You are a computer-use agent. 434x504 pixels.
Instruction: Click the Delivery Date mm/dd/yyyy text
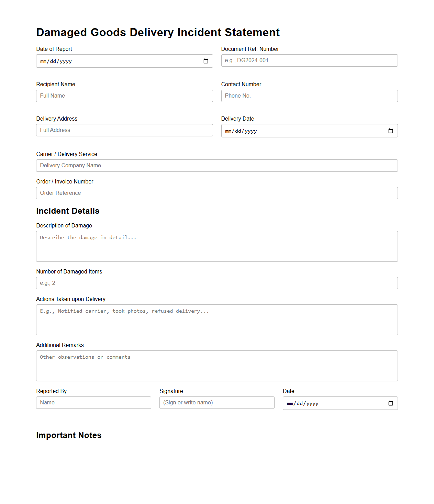tap(241, 131)
